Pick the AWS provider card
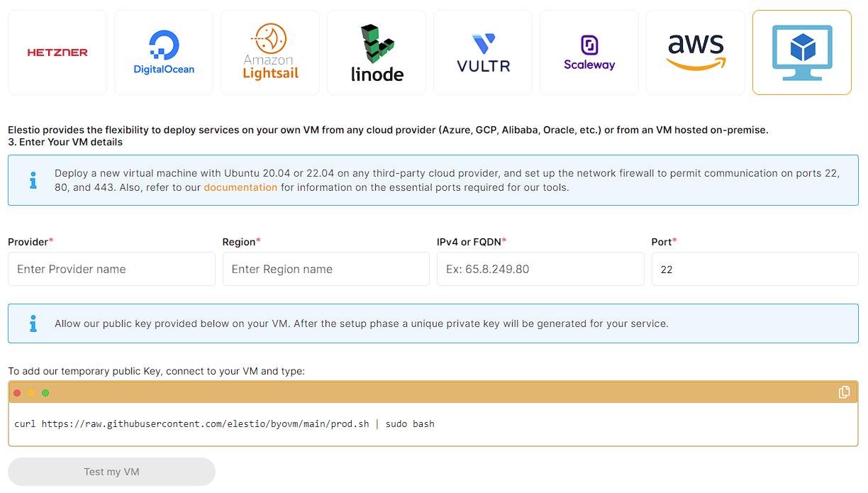 coord(696,52)
